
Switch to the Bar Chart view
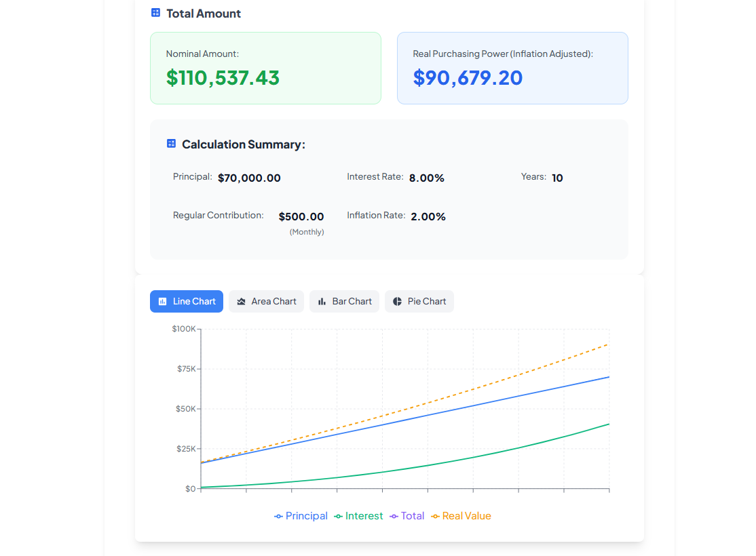pyautogui.click(x=344, y=301)
